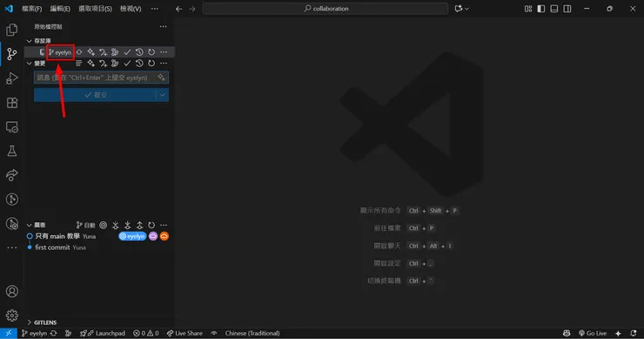Show more menu bar items ellipsis
This screenshot has width=644, height=339.
(154, 9)
